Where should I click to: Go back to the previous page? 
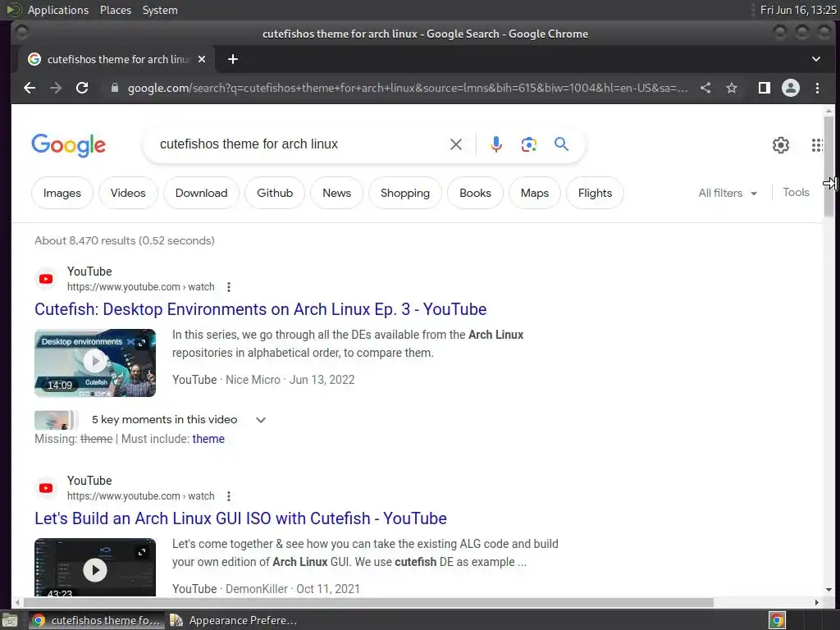click(30, 88)
